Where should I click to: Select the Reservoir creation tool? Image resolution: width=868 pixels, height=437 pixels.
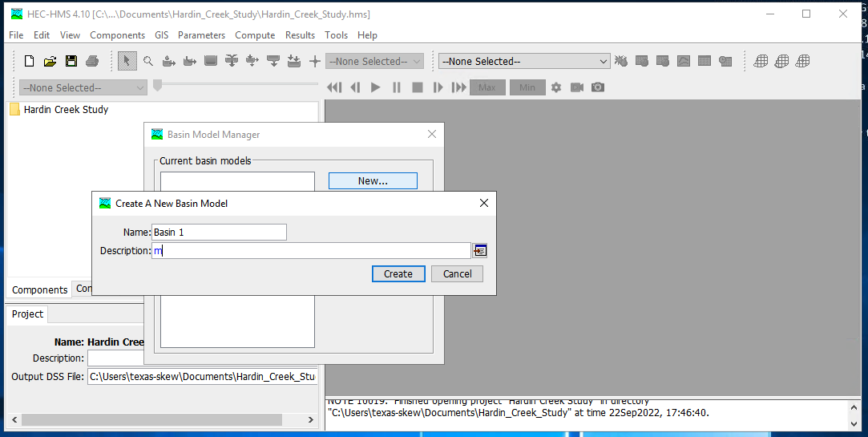pyautogui.click(x=210, y=62)
